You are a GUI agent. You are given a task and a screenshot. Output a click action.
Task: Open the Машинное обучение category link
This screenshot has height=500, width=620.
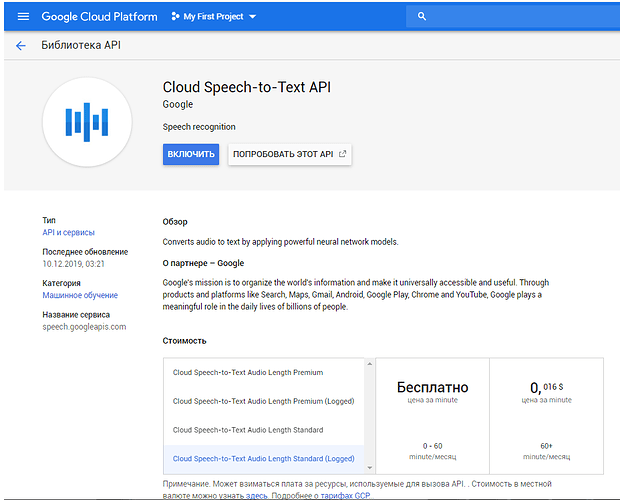coord(80,295)
